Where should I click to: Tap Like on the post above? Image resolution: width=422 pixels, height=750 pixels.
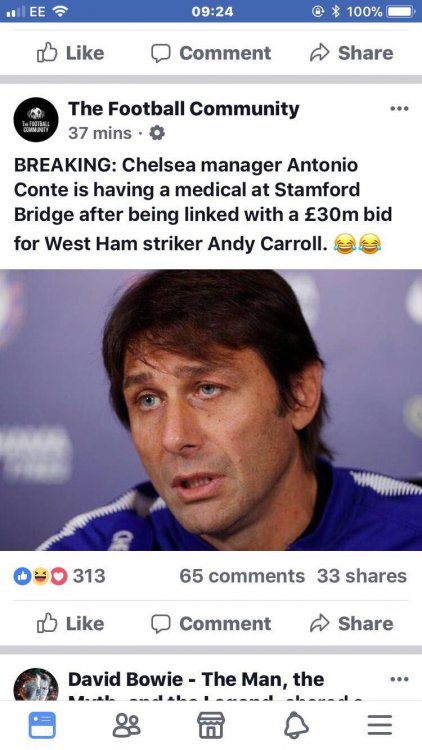[x=70, y=53]
